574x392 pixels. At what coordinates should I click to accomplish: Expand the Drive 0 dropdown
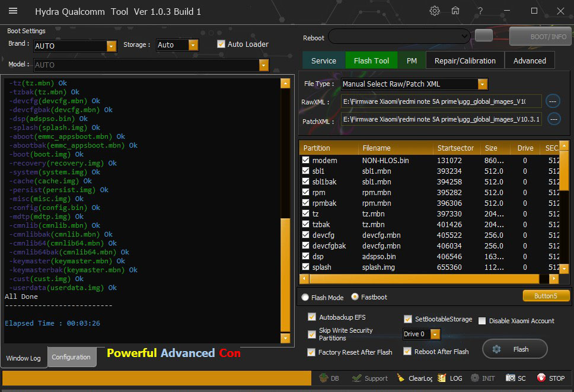click(435, 334)
